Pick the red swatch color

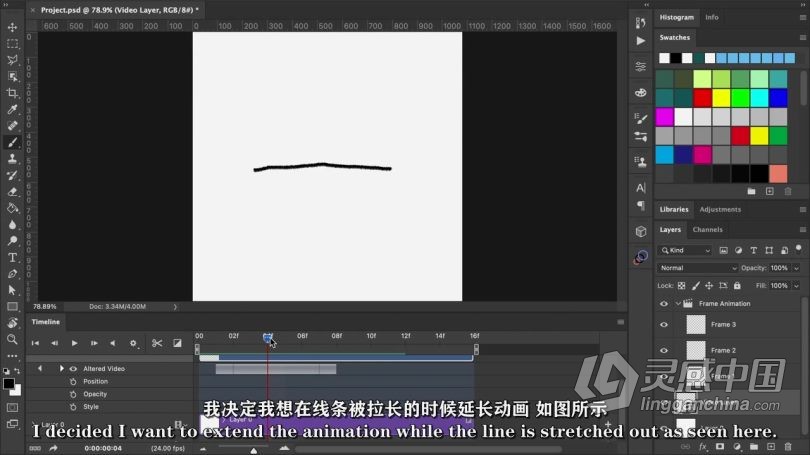click(703, 98)
